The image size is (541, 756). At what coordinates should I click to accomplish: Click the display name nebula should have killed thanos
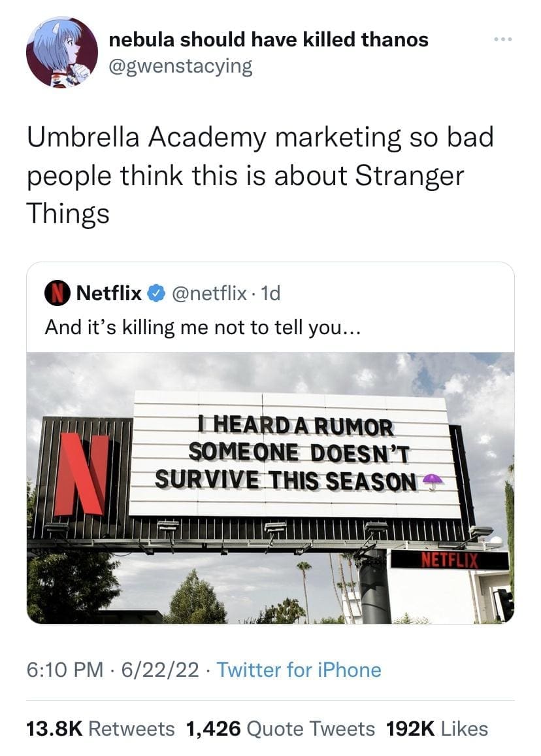coord(269,39)
